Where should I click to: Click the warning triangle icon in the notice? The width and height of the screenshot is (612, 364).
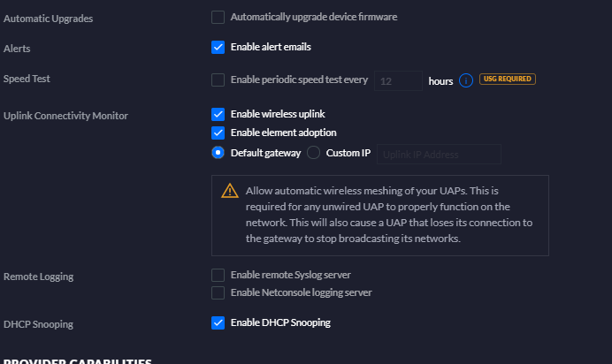(x=230, y=190)
